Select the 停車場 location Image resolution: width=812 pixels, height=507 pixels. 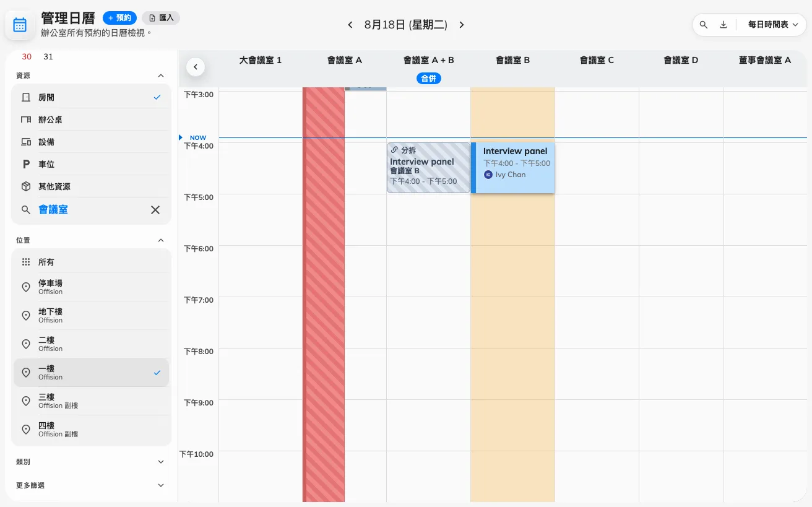[91, 287]
